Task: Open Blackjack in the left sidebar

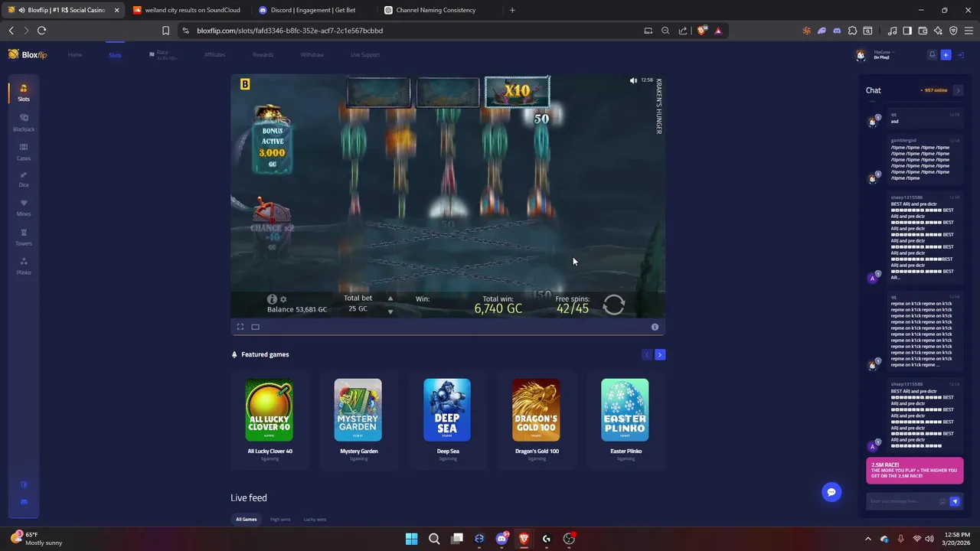Action: coord(24,122)
